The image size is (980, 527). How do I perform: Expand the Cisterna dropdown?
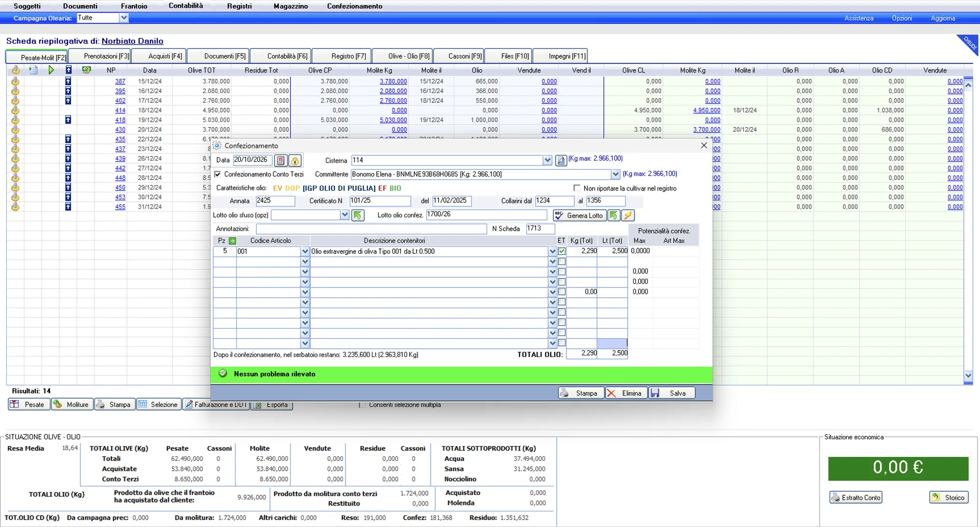pos(547,160)
